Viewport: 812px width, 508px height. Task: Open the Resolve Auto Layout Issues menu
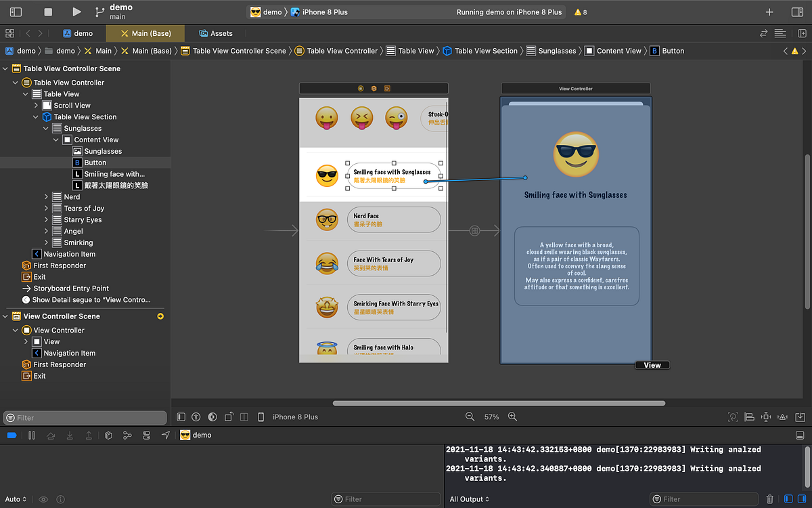click(x=783, y=417)
